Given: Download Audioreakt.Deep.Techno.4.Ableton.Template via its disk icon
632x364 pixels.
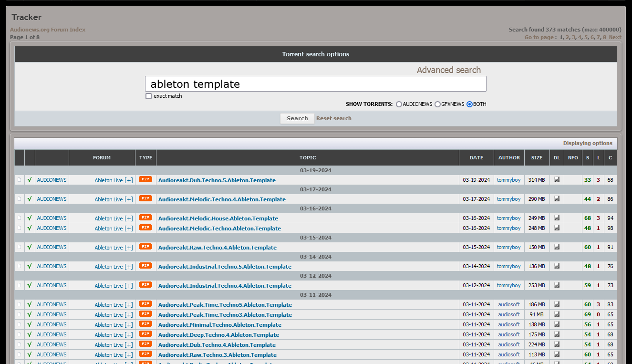Looking at the screenshot, I should tap(557, 334).
